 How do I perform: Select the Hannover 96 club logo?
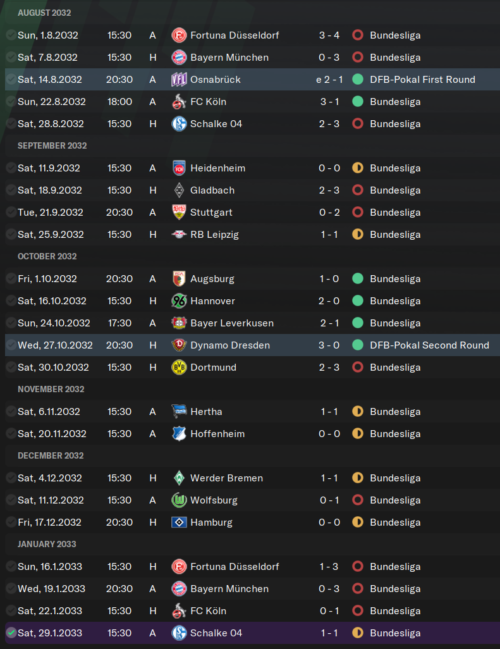(x=179, y=301)
